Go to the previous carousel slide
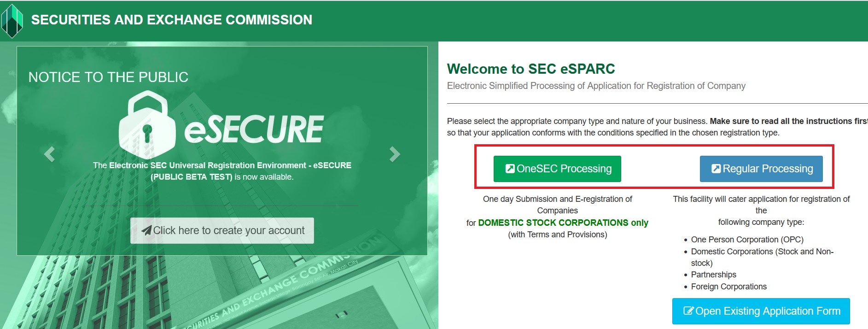This screenshot has width=868, height=329. tap(50, 154)
